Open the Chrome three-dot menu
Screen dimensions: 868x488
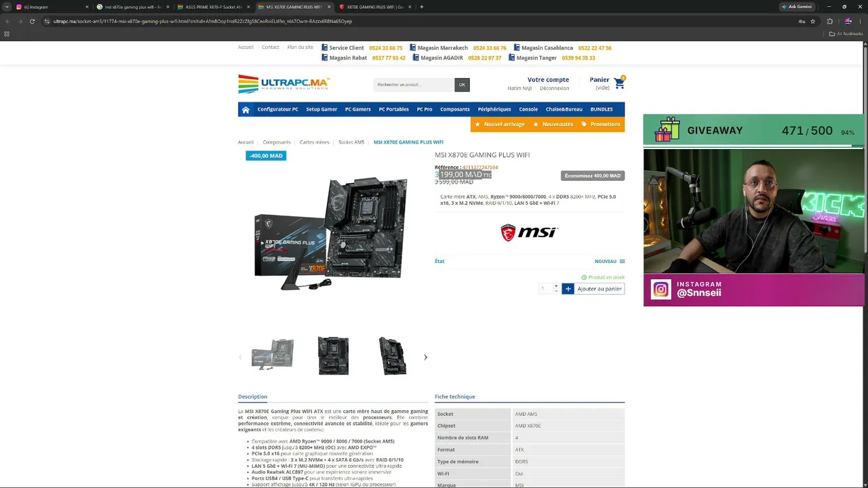pos(860,21)
